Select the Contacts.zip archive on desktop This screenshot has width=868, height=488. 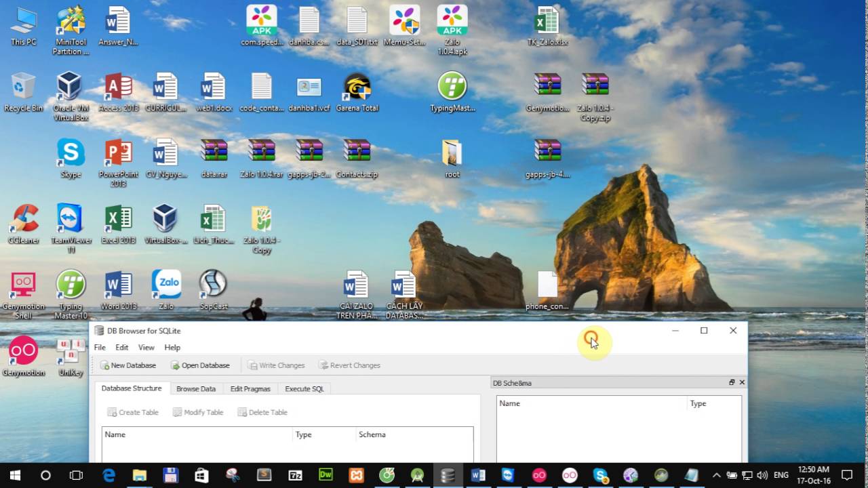[x=357, y=159]
